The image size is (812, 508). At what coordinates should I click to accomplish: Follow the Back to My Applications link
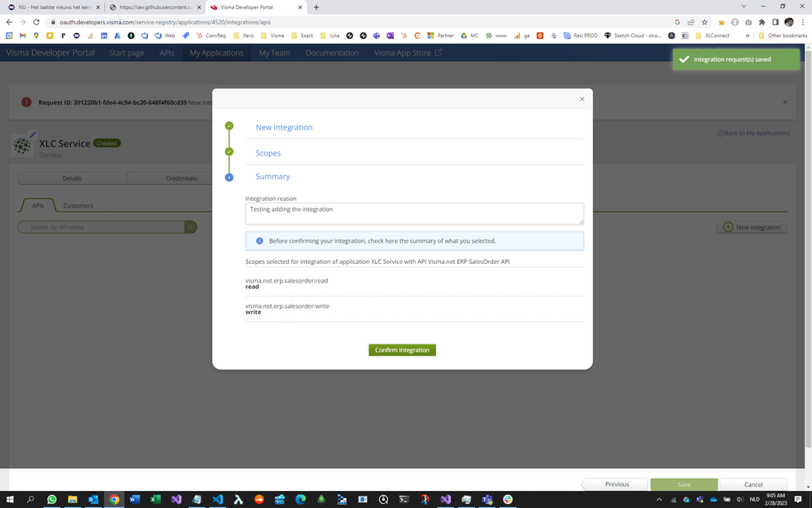click(x=753, y=134)
